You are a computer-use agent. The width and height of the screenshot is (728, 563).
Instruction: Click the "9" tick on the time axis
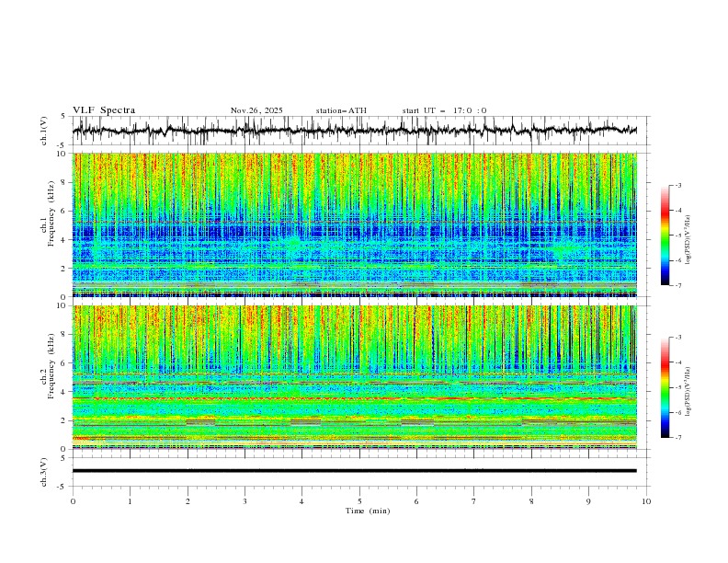(x=588, y=501)
